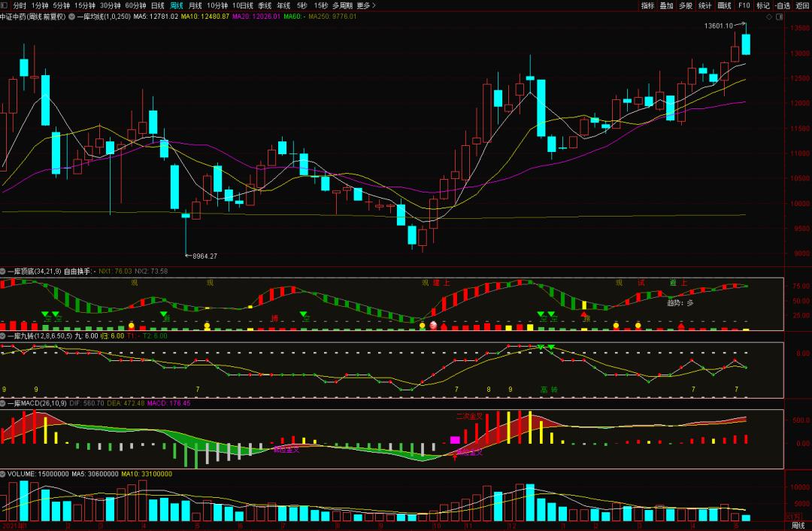
Task: Open the 一库九转 indicator dropdown arrow
Action: (3, 335)
